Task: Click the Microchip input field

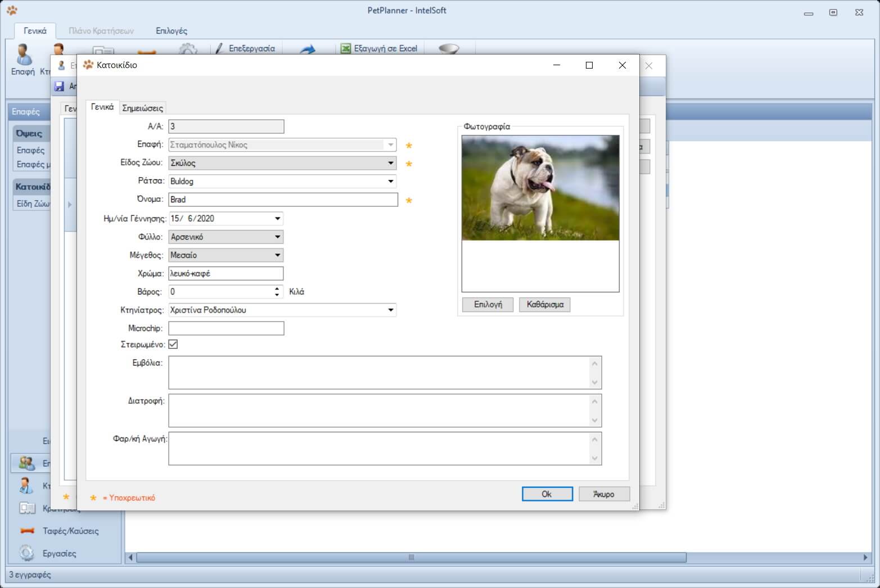Action: click(x=226, y=328)
